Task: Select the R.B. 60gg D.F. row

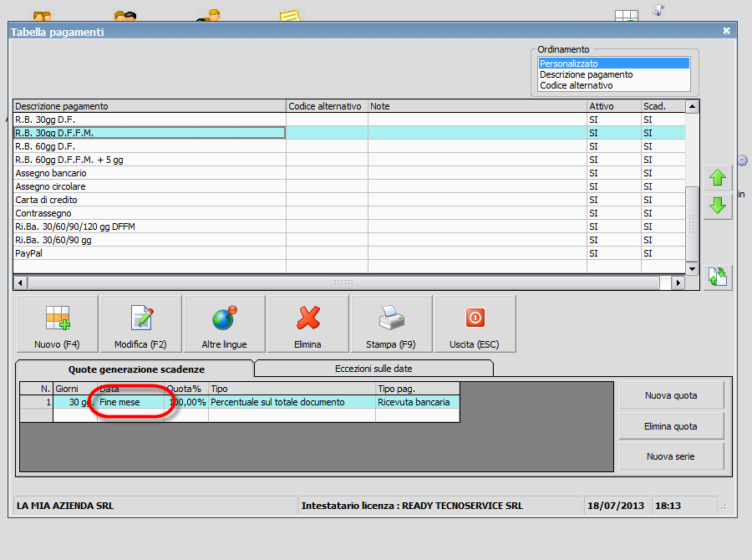Action: tap(349, 146)
